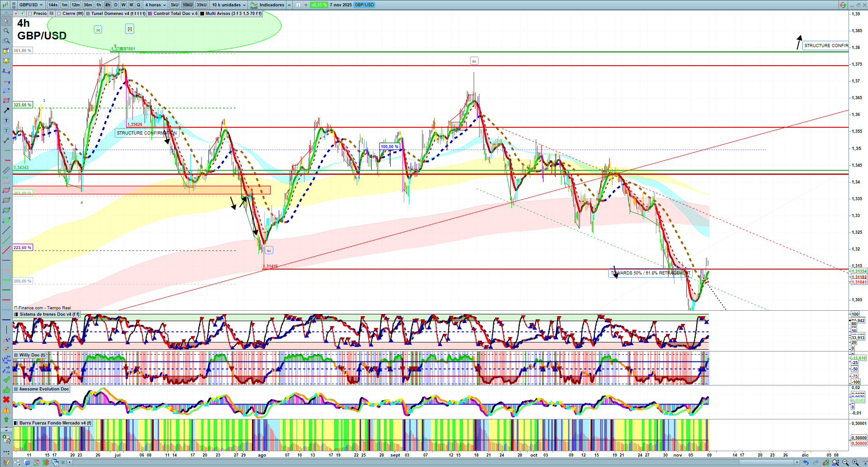868x467 pixels.
Task: Select the magnifier zoom tool in left toolbar
Action: pos(6,31)
